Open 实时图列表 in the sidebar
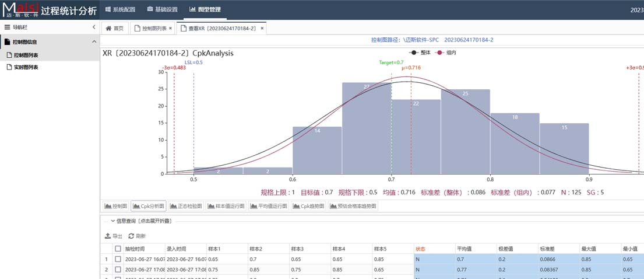Image resolution: width=644 pixels, height=279 pixels. 26,68
